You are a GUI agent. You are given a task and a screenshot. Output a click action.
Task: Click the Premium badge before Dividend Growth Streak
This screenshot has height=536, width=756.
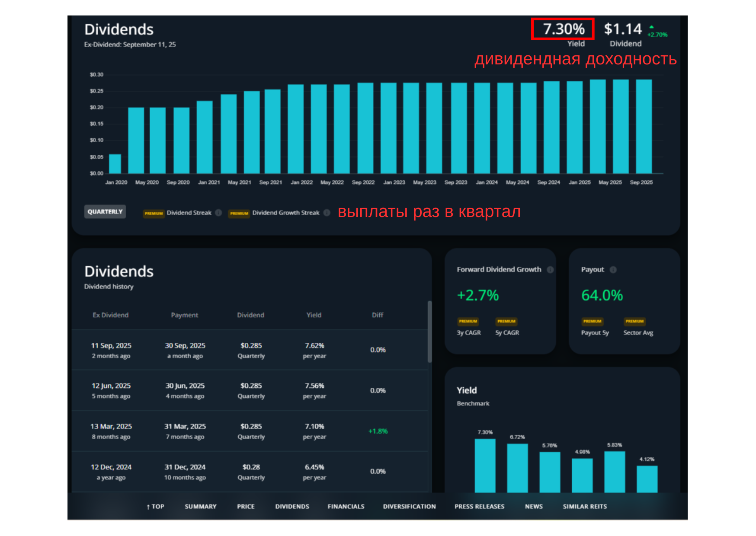(x=239, y=214)
